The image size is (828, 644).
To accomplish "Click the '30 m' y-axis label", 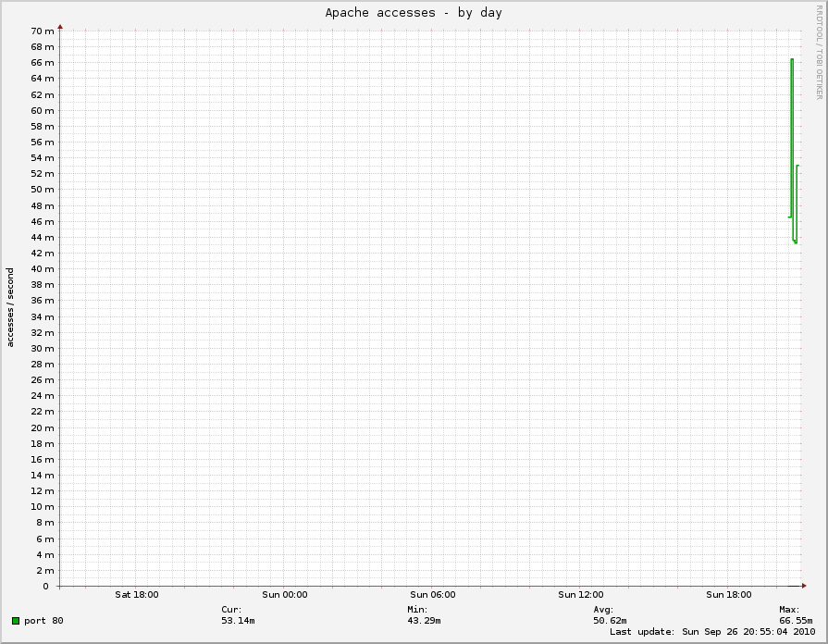I will (43, 348).
